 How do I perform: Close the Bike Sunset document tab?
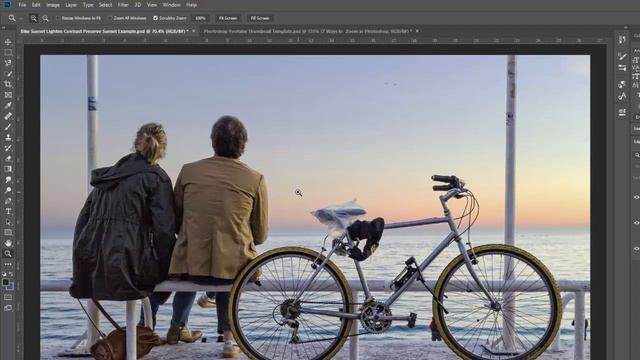click(193, 31)
